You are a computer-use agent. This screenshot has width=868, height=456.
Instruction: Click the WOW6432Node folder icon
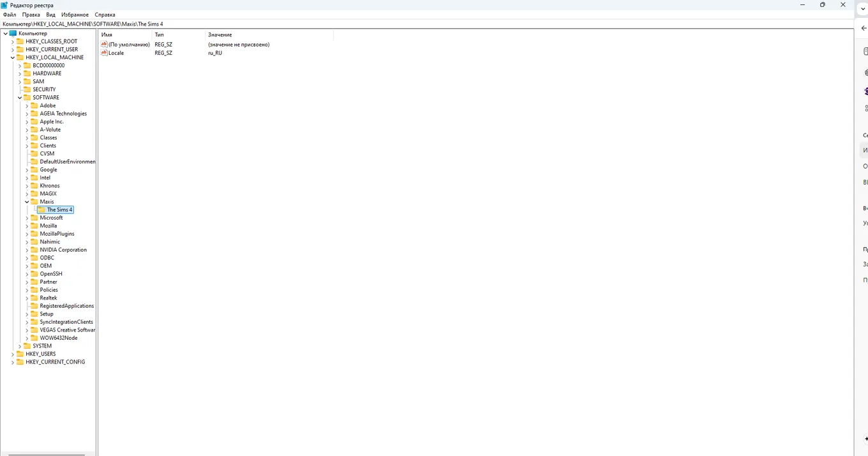34,338
